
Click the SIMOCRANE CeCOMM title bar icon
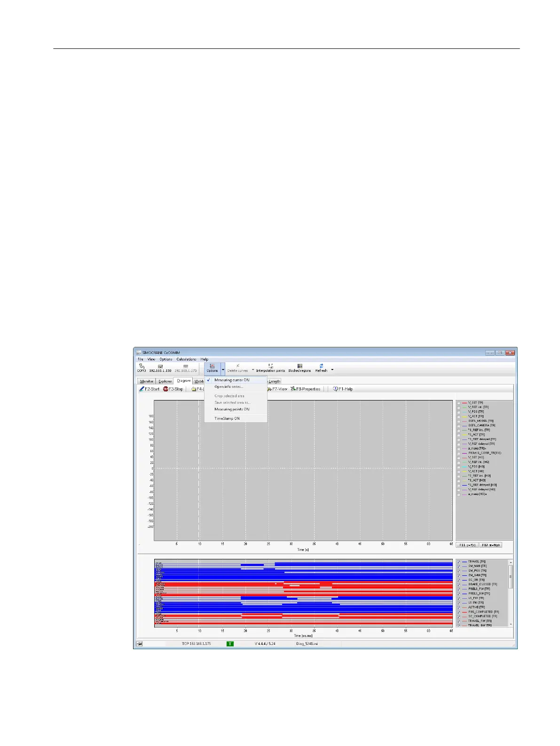(138, 353)
